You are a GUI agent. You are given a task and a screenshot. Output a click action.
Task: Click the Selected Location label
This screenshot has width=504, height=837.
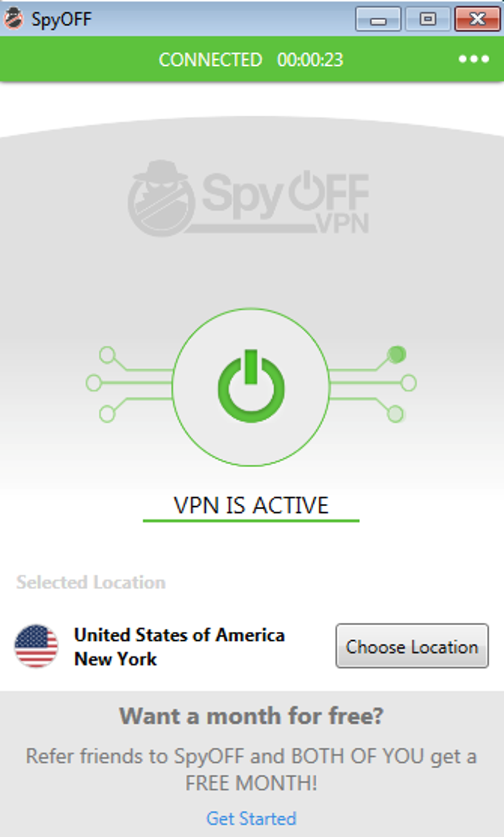point(91,582)
